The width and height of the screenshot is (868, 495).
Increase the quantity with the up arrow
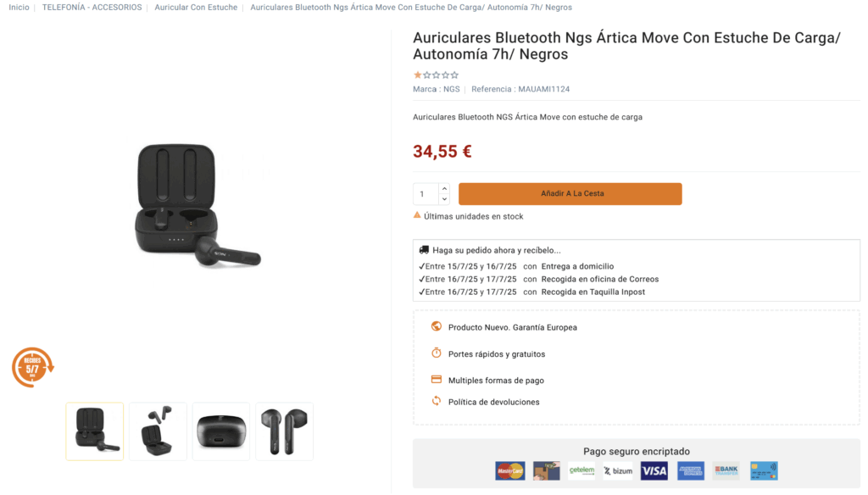[445, 188]
